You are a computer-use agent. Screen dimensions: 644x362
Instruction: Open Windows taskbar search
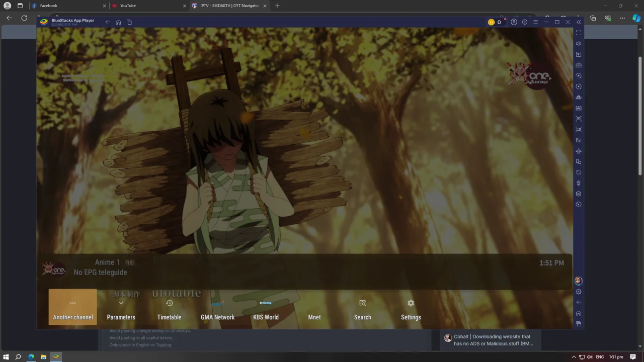(18, 357)
